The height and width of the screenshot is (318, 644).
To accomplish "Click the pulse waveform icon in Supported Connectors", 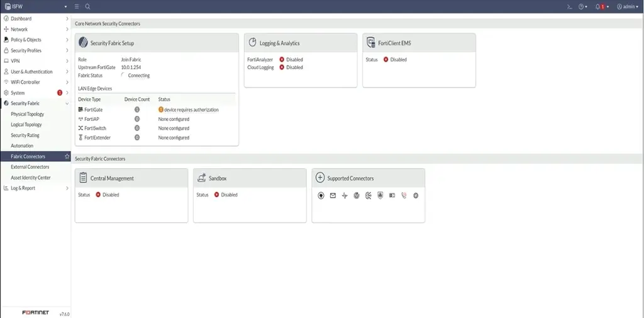I will click(345, 196).
